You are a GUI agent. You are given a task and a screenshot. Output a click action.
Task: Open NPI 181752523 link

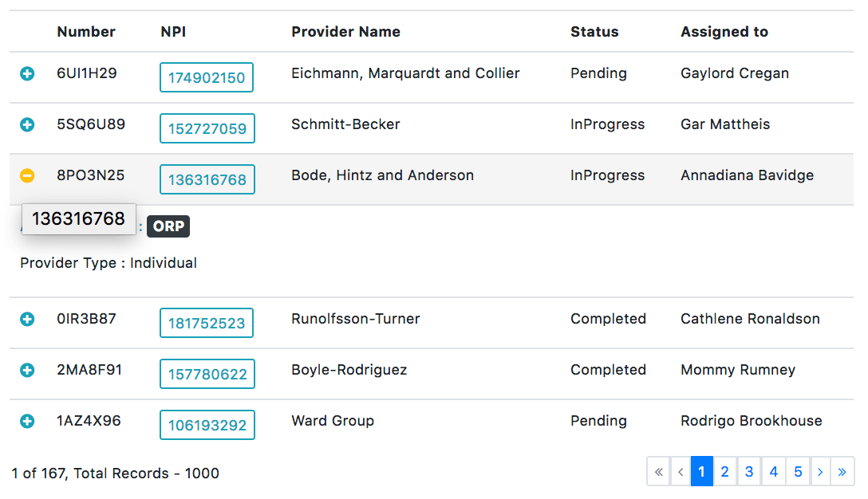point(207,324)
